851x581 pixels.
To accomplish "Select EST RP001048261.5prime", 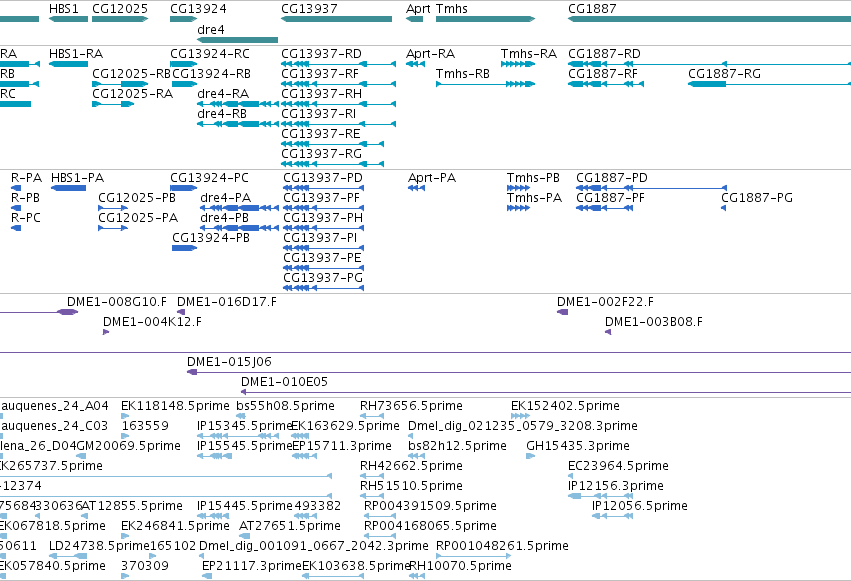I will (474, 556).
